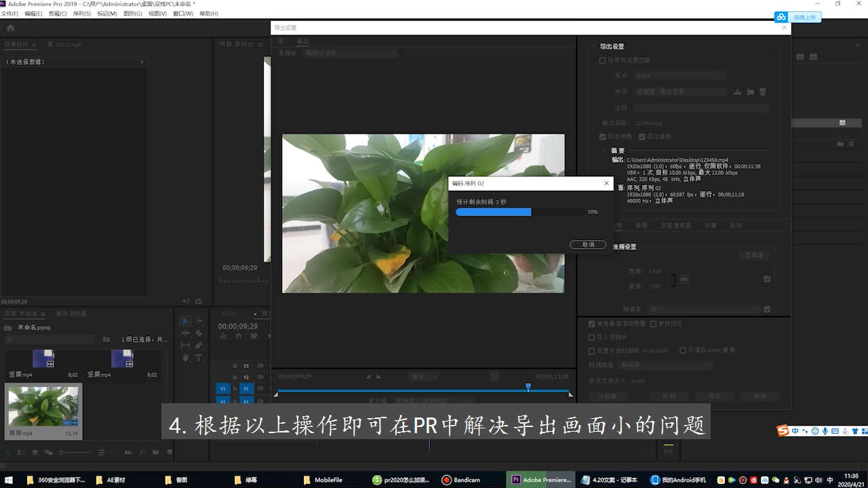Click the 队列 button
This screenshot has height=488, width=868.
pyautogui.click(x=669, y=396)
